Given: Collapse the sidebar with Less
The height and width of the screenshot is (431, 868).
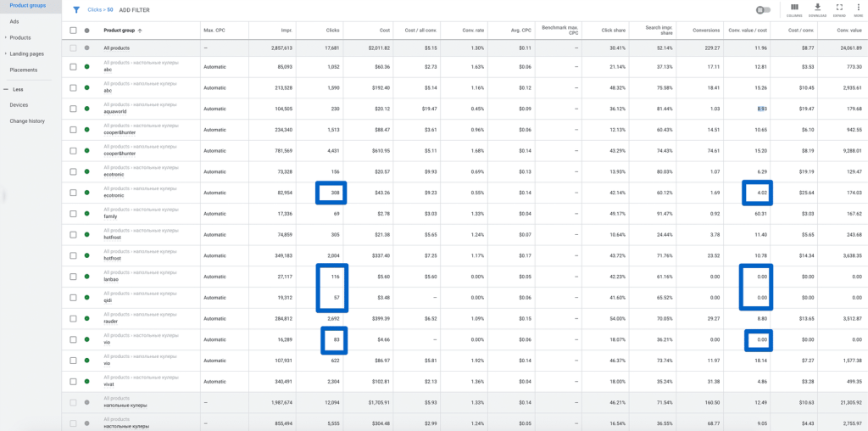Looking at the screenshot, I should [17, 88].
